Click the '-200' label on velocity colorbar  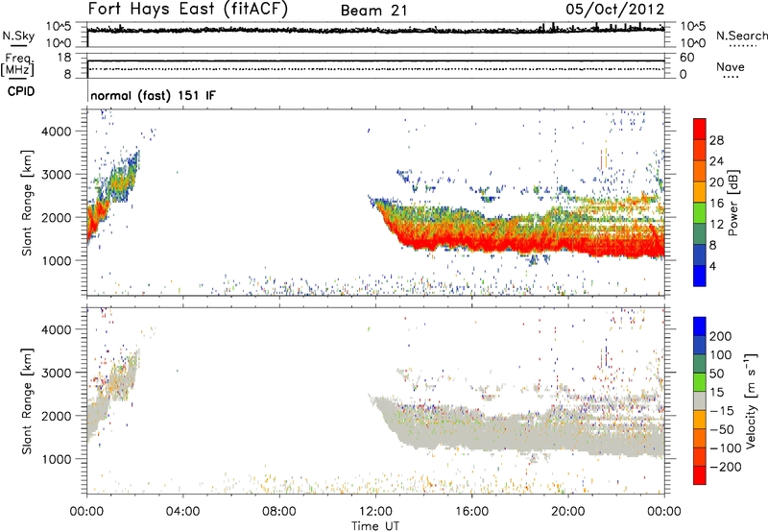coord(726,467)
